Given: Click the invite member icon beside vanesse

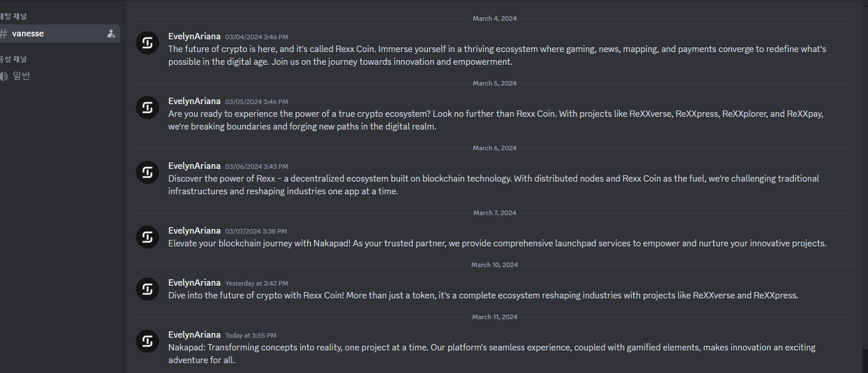Looking at the screenshot, I should point(111,34).
